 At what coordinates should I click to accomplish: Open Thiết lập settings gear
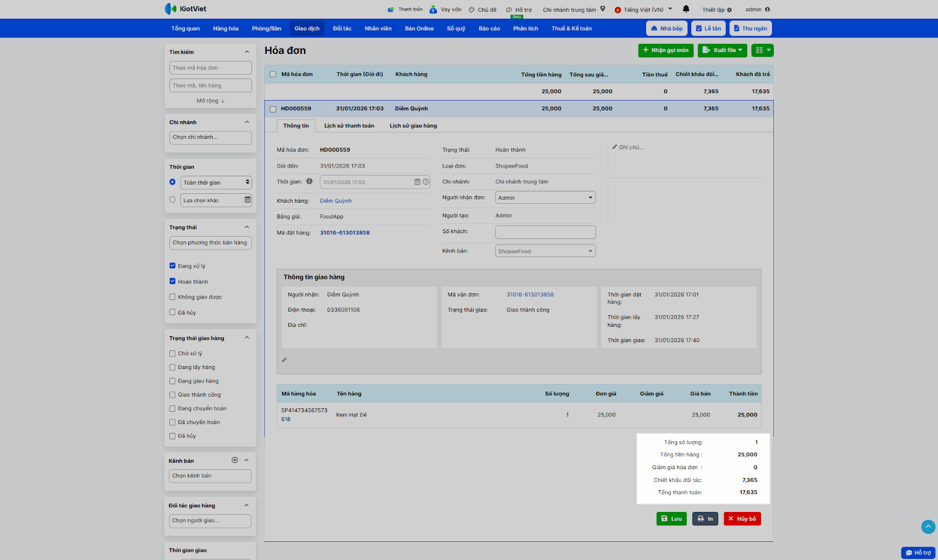coord(729,10)
